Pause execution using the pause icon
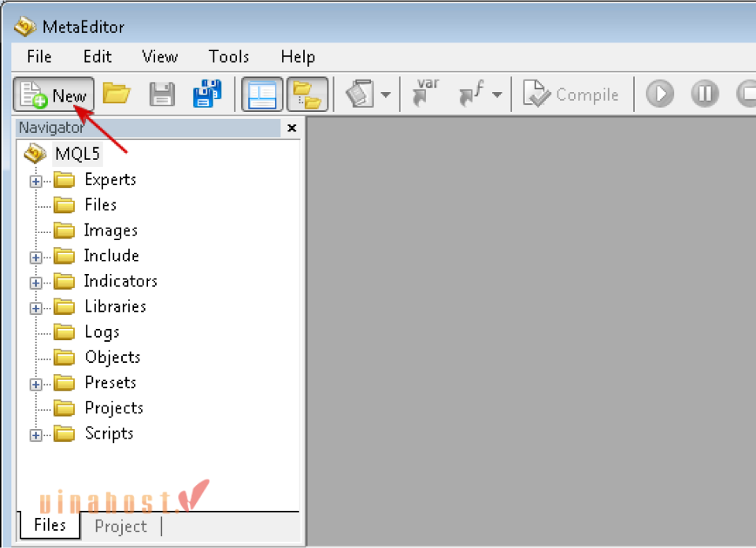756x548 pixels. coord(704,93)
